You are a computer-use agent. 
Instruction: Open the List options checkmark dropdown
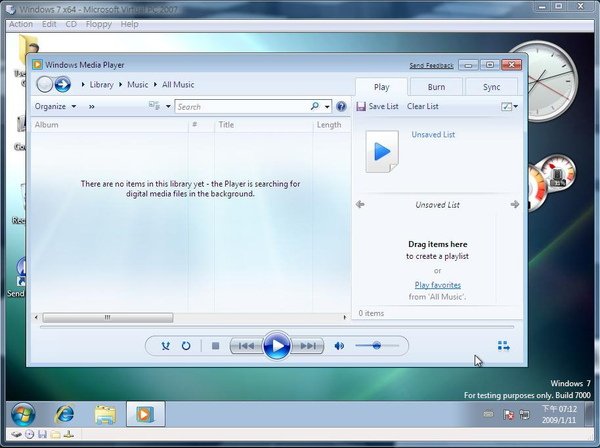pos(509,106)
